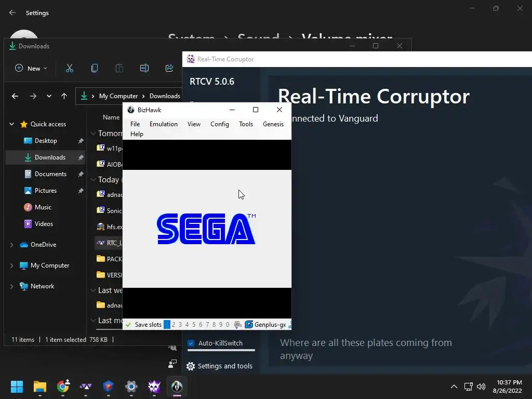532x399 pixels.
Task: Expand the OneDrive tree node
Action: (12, 245)
